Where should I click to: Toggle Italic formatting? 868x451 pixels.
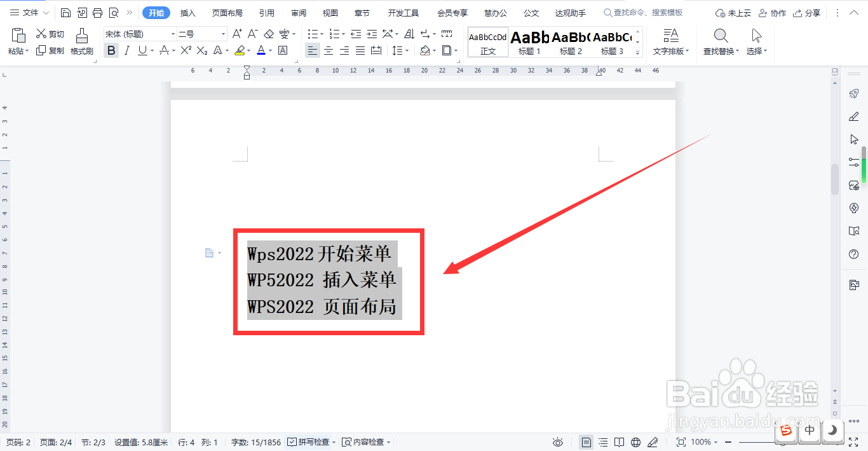click(127, 50)
